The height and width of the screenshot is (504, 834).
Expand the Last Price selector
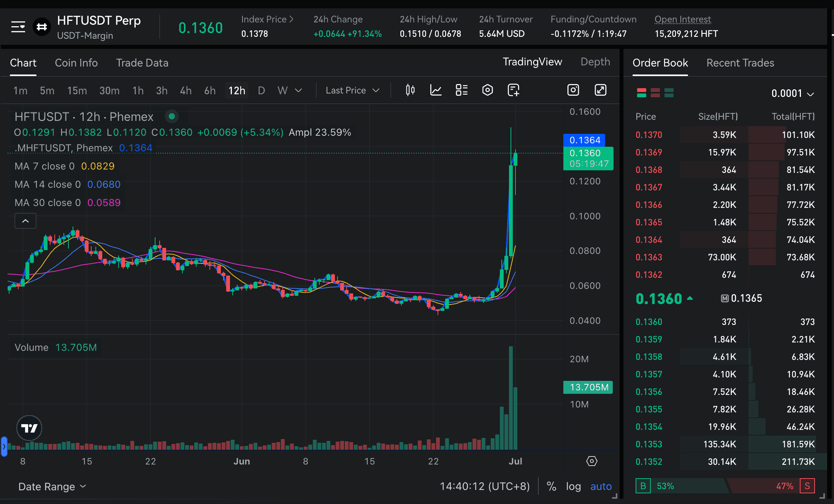[x=352, y=90]
